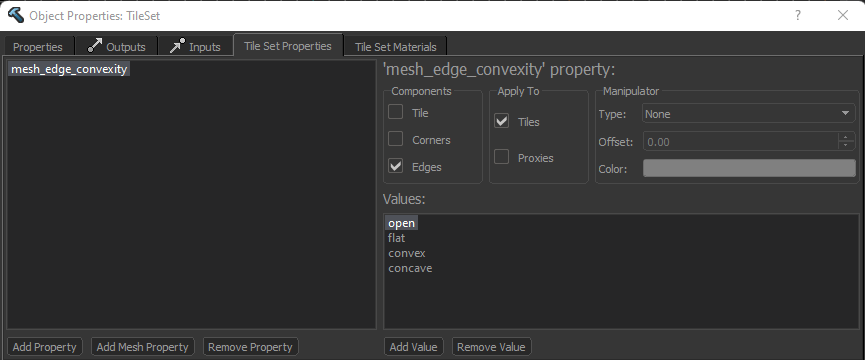Open the Inputs tab
The height and width of the screenshot is (360, 865).
click(195, 47)
